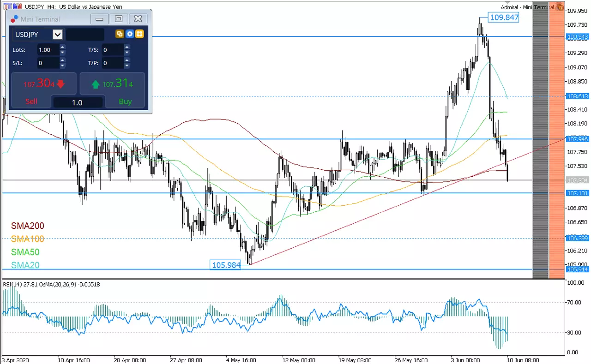Screen dimensions: 591x364
Task: Click the SMA20 legend label
Action: click(25, 265)
